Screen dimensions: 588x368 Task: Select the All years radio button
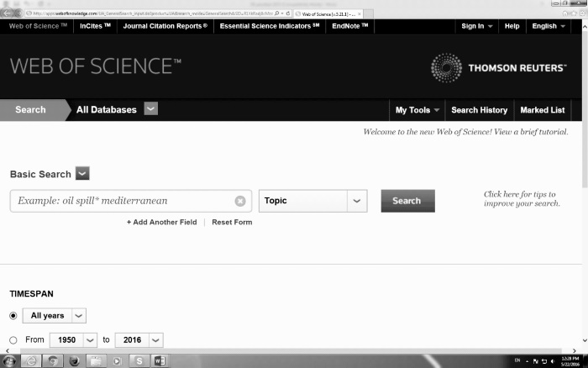pos(13,316)
